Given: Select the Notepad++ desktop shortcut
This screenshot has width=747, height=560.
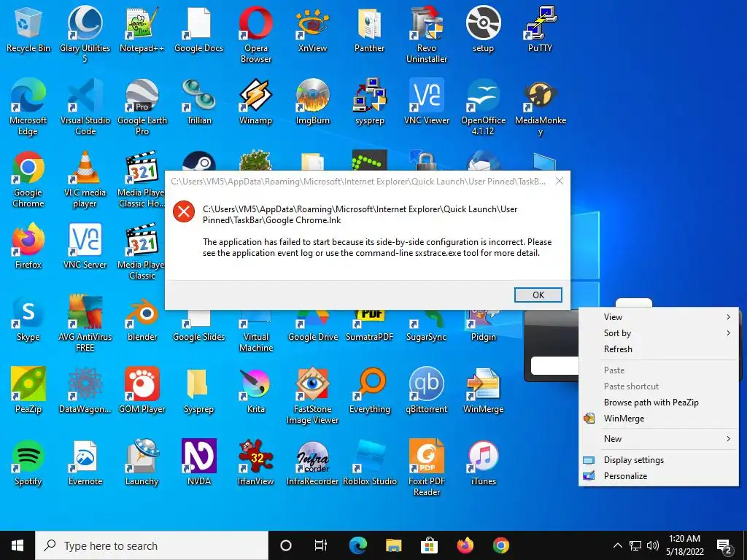Looking at the screenshot, I should point(142,29).
